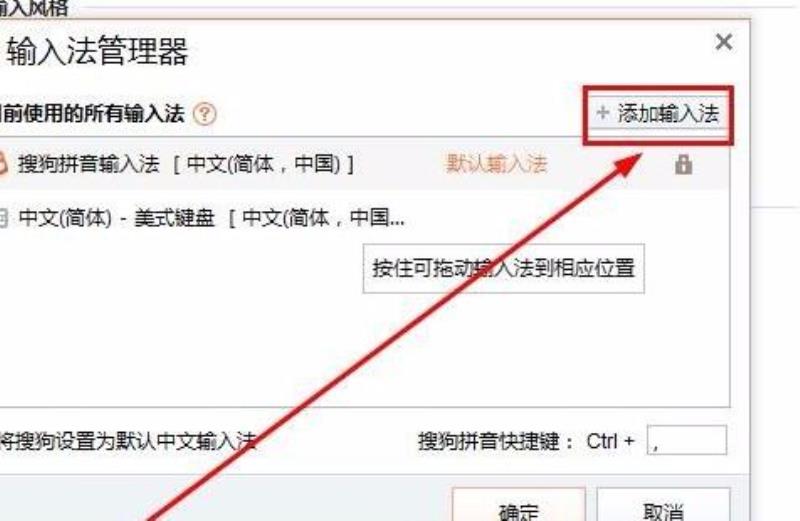Click the 输入法管理器 dialog title

coord(97,51)
